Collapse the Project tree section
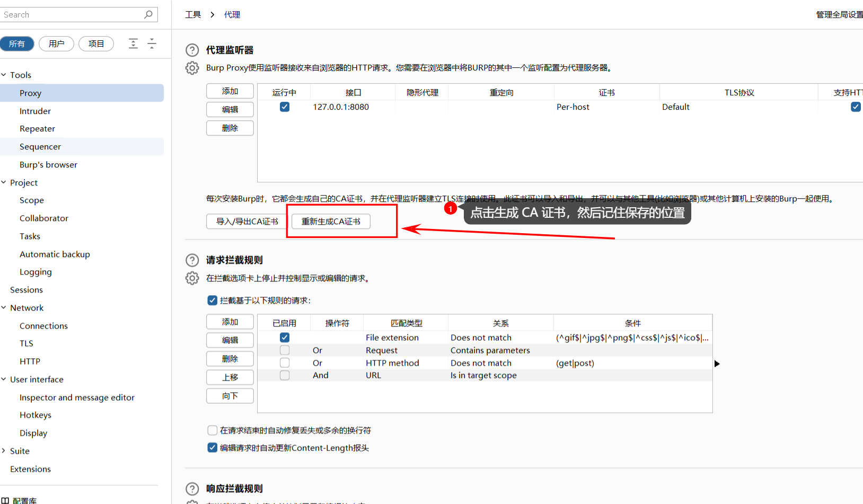The image size is (863, 504). pos(4,182)
